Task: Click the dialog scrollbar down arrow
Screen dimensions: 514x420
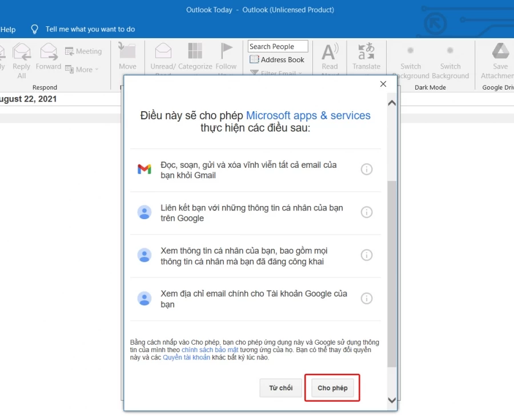Action: coord(392,400)
